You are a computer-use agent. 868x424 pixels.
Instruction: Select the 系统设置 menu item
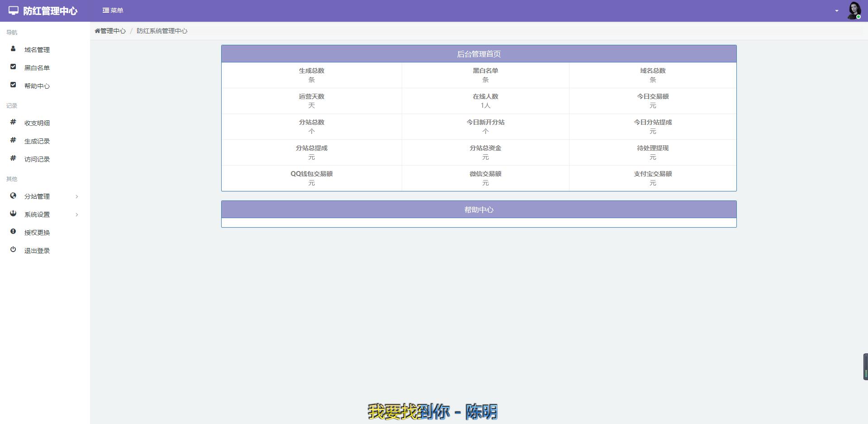coord(37,214)
